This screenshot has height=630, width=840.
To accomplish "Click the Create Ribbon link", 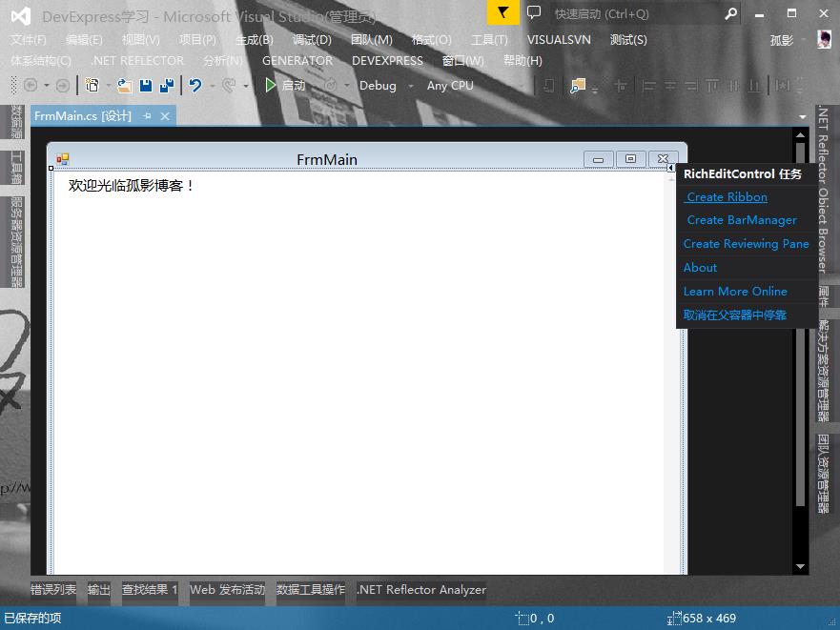I will (x=727, y=197).
